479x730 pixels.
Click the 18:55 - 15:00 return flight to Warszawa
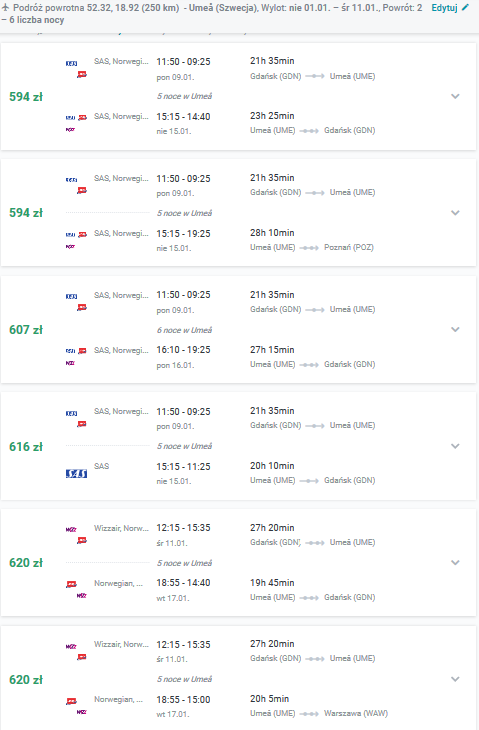[183, 700]
